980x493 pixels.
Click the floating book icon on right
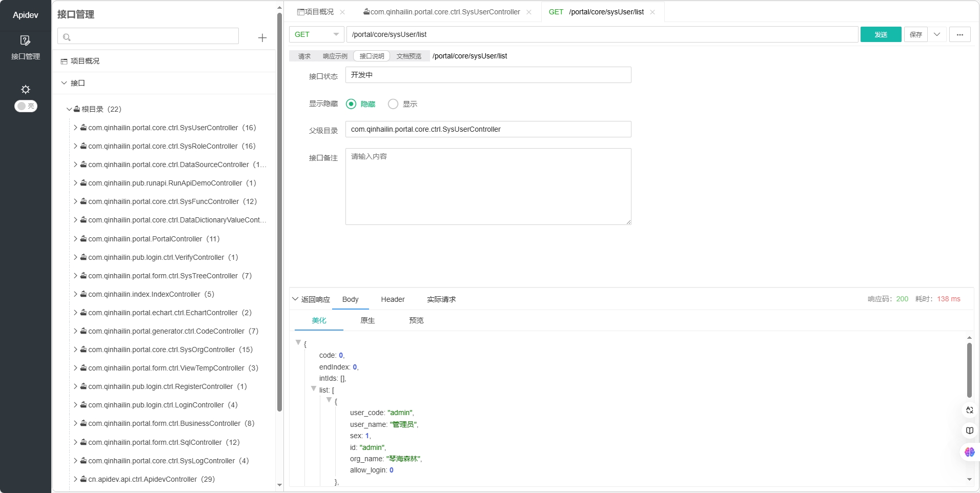tap(969, 430)
